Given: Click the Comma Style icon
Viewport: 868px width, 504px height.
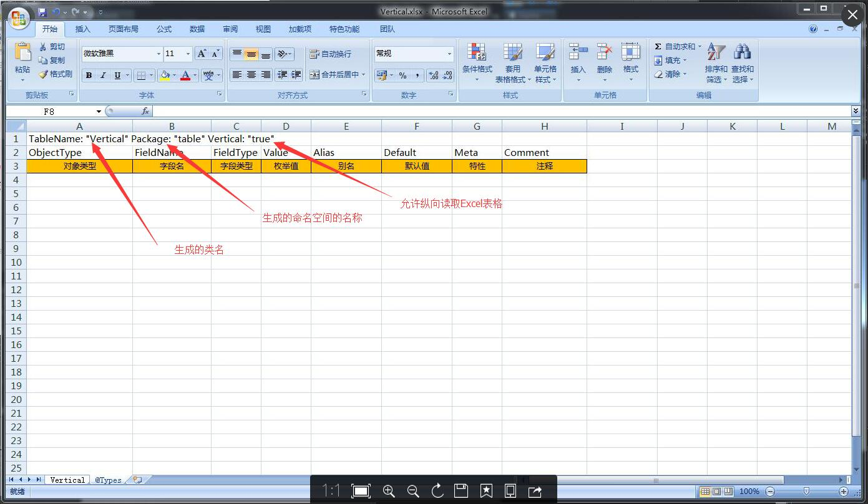Looking at the screenshot, I should (417, 75).
